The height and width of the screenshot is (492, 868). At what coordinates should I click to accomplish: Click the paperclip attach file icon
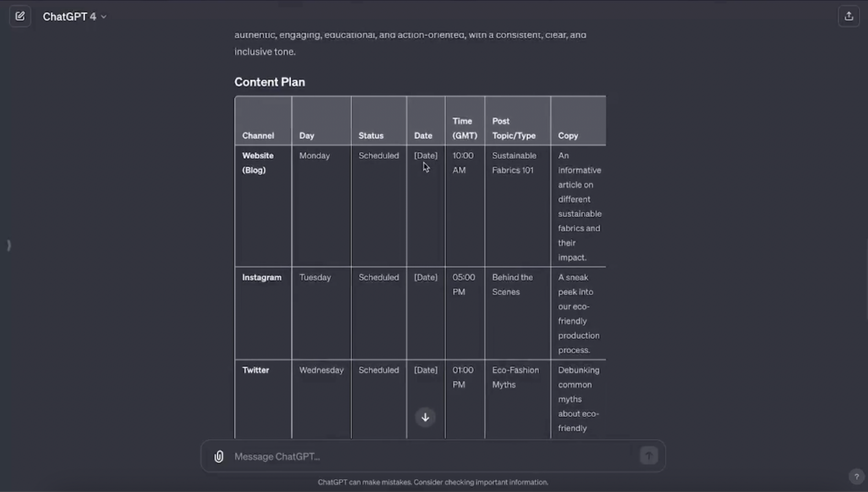click(219, 456)
